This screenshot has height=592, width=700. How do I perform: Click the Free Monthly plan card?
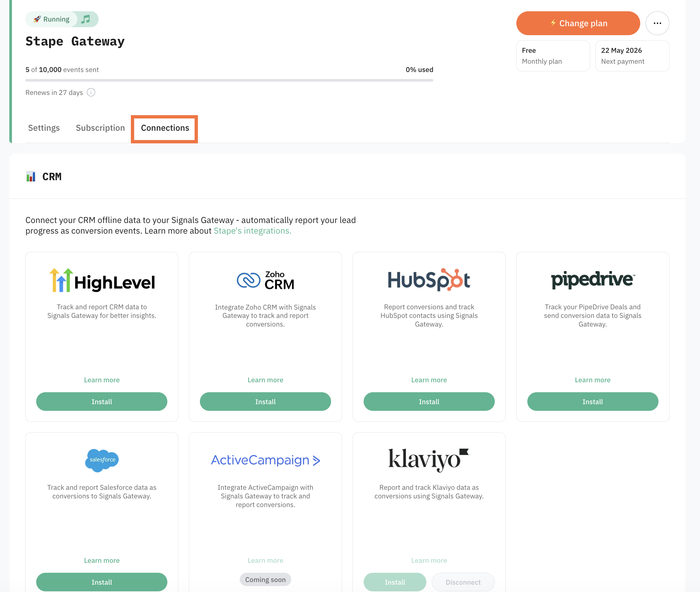click(553, 56)
